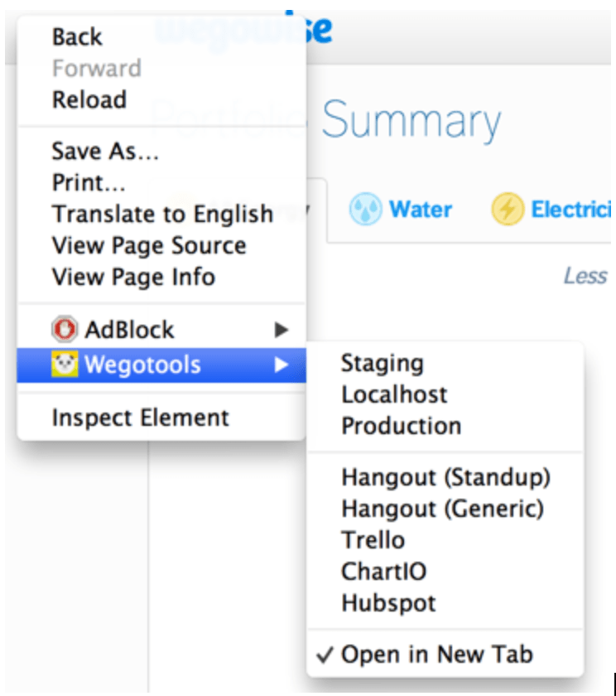
Task: Select Reload in the context menu
Action: tap(89, 99)
